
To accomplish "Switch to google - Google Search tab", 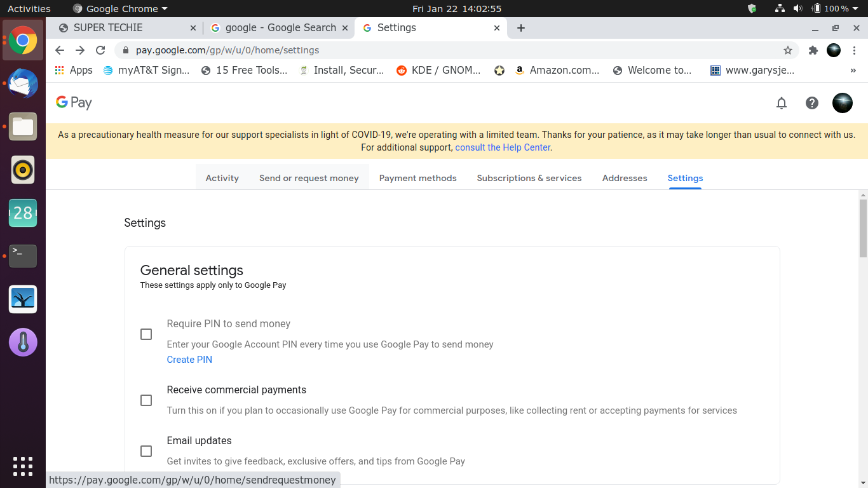I will 279,28.
